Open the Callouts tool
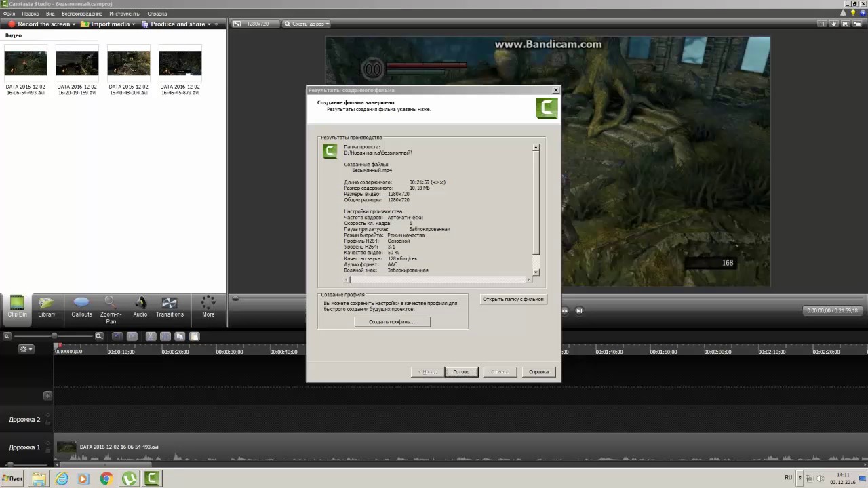The image size is (868, 488). (81, 306)
